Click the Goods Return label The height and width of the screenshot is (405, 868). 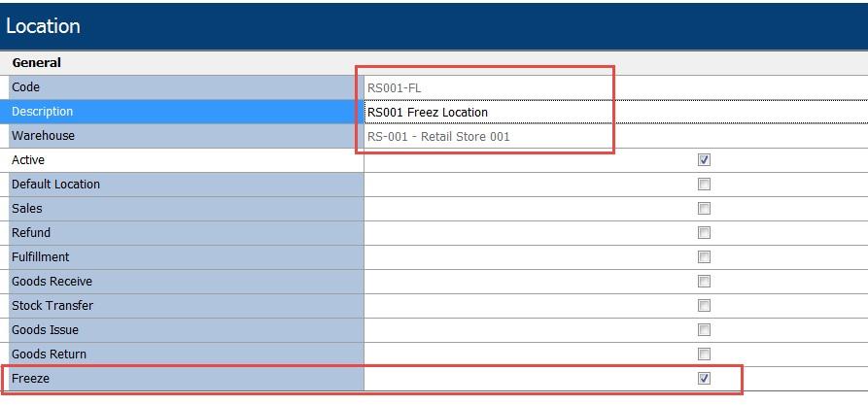tap(50, 354)
